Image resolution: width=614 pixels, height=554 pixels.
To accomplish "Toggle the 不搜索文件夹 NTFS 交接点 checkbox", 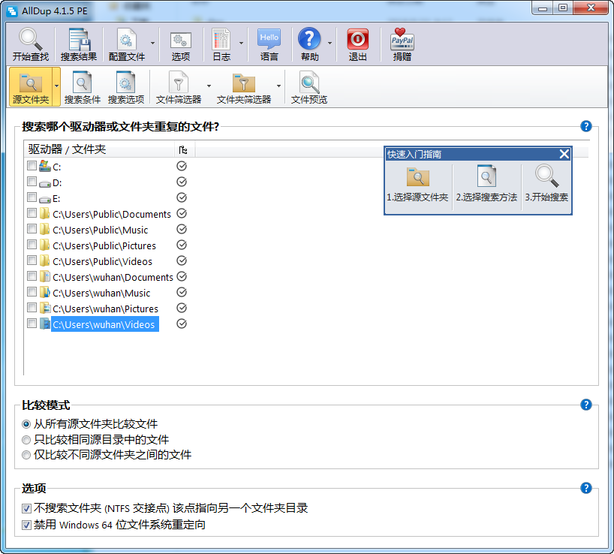I will point(26,509).
